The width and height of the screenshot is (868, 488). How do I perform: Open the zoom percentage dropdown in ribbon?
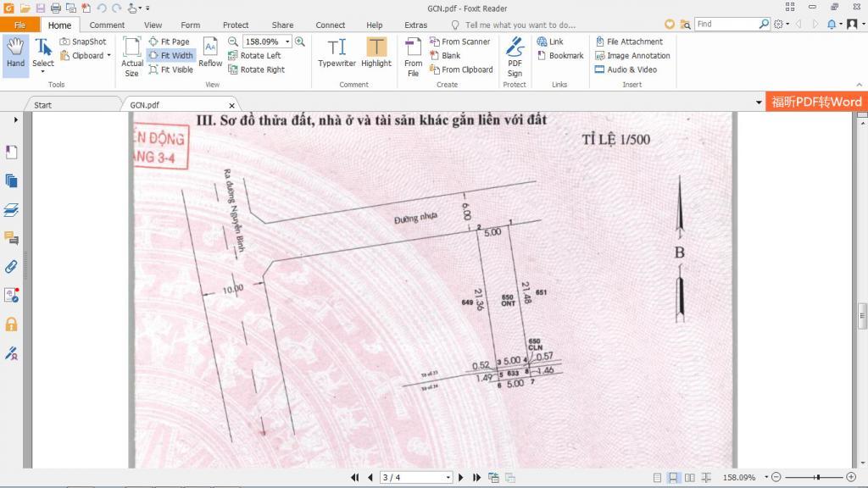288,42
